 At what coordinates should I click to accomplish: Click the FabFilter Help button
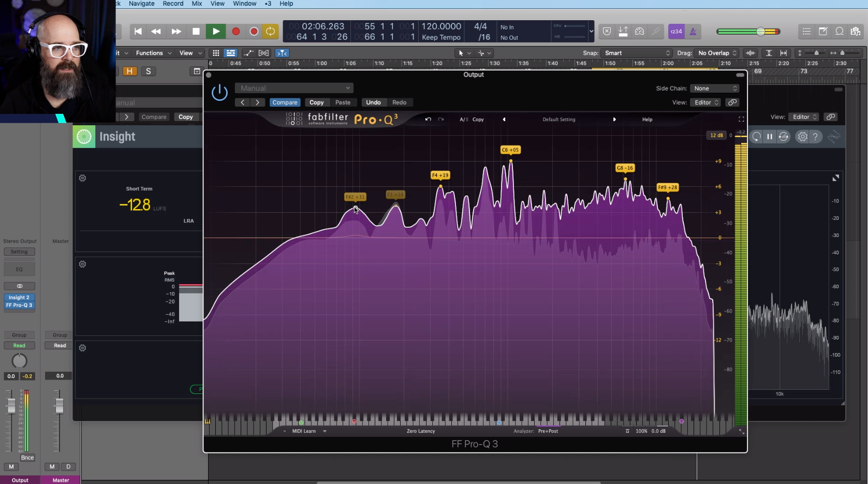tap(647, 120)
